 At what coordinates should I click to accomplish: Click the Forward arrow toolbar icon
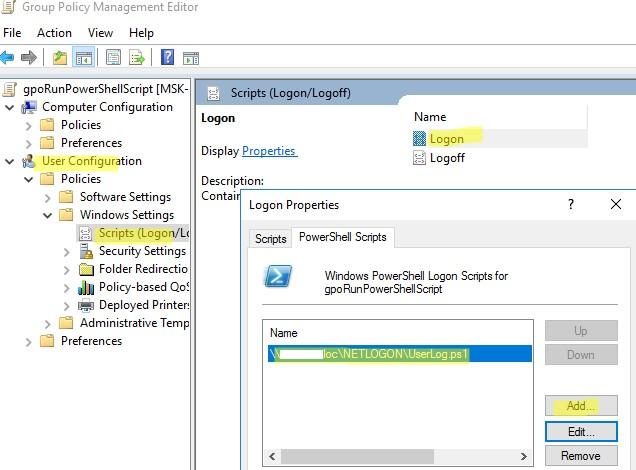pyautogui.click(x=29, y=58)
